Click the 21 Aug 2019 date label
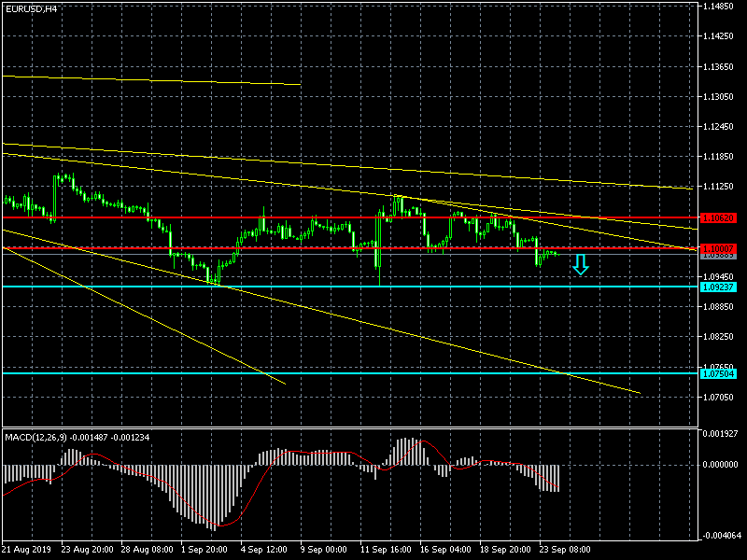The width and height of the screenshot is (747, 560). (x=28, y=550)
